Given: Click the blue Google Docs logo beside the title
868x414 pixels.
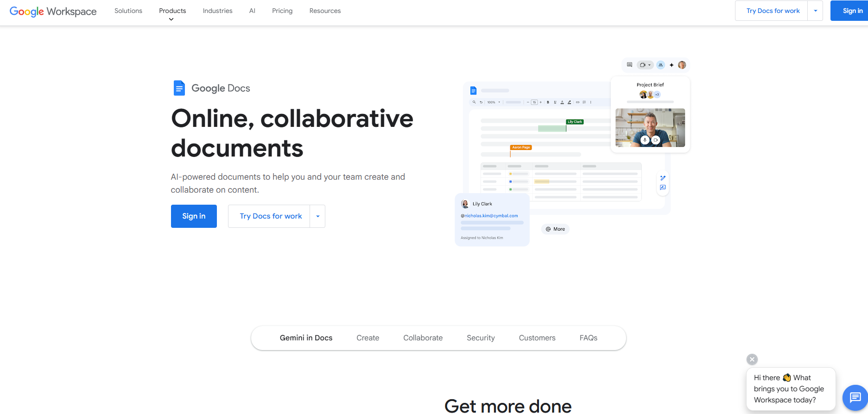Looking at the screenshot, I should [179, 88].
